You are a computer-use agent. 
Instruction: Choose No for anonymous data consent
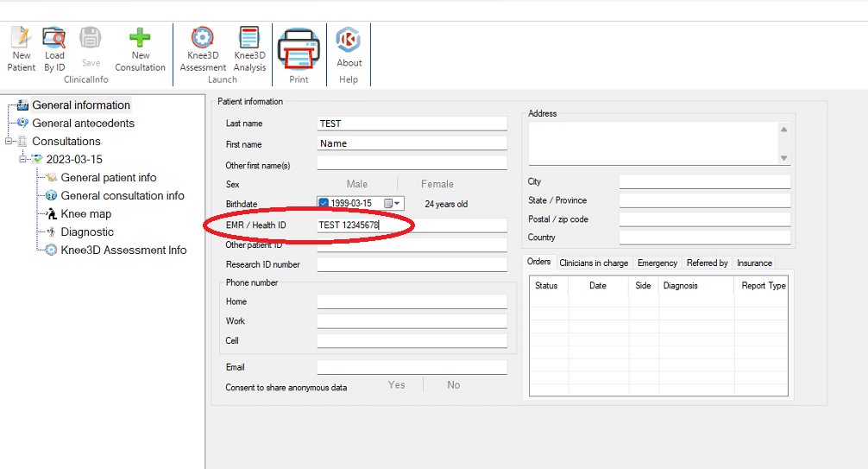(x=453, y=385)
